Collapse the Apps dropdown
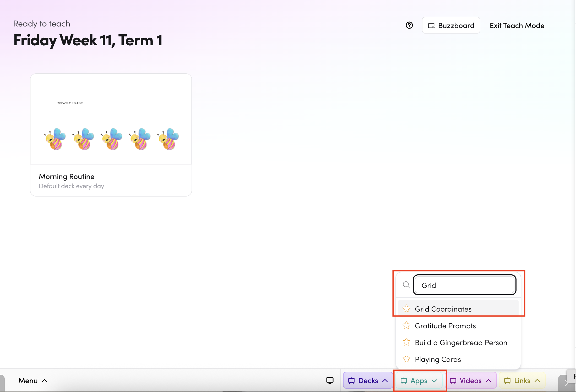This screenshot has height=392, width=576. tap(419, 380)
